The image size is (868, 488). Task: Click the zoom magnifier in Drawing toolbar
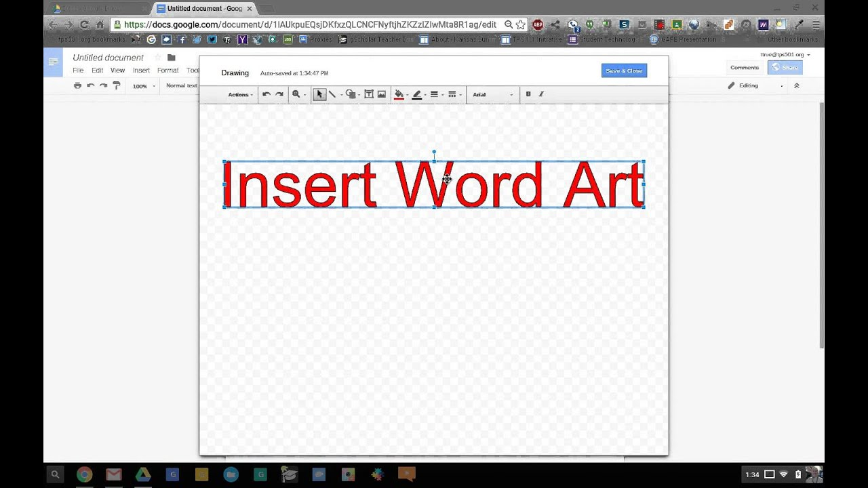click(x=296, y=94)
